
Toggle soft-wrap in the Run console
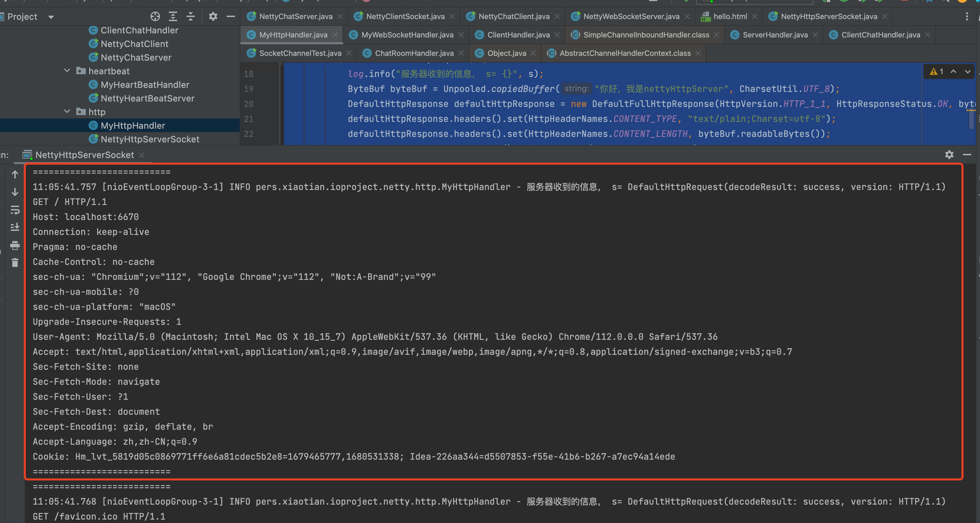[x=15, y=210]
